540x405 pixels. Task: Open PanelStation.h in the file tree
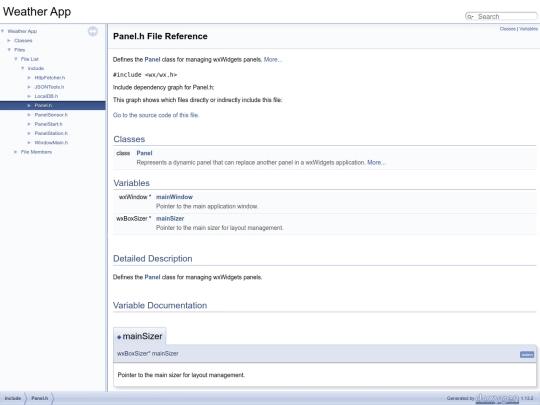click(51, 133)
